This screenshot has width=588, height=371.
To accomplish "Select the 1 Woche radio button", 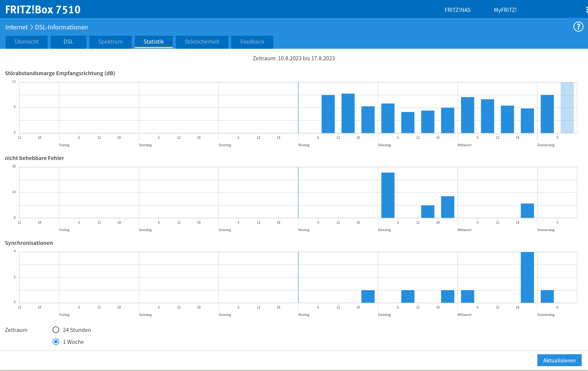I will coord(56,342).
